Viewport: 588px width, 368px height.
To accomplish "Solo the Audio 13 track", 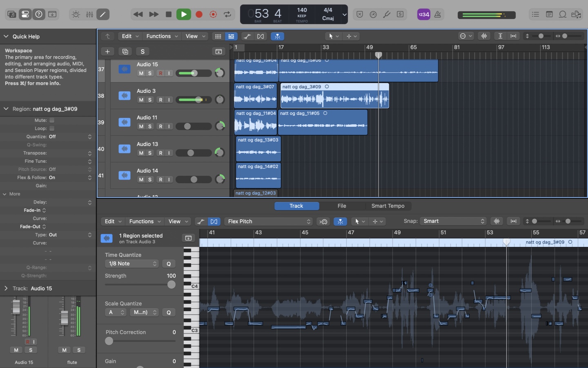I will 150,153.
